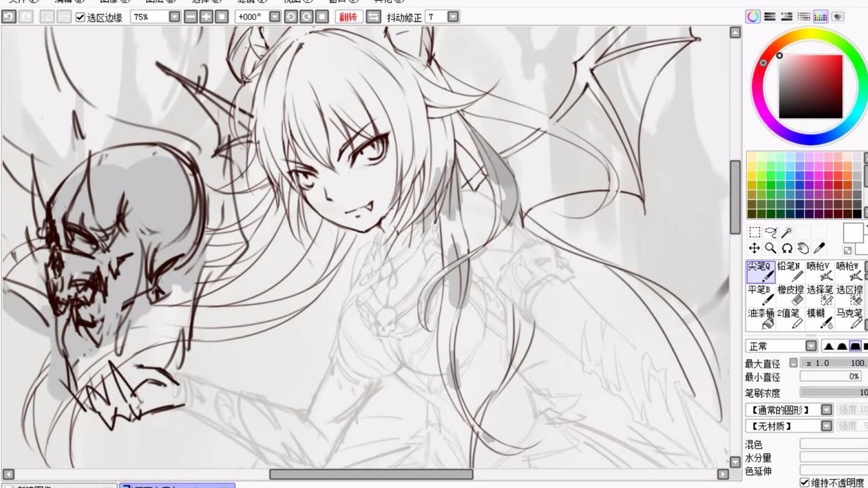Select the 橡皮擦 eraser tool

[790, 295]
